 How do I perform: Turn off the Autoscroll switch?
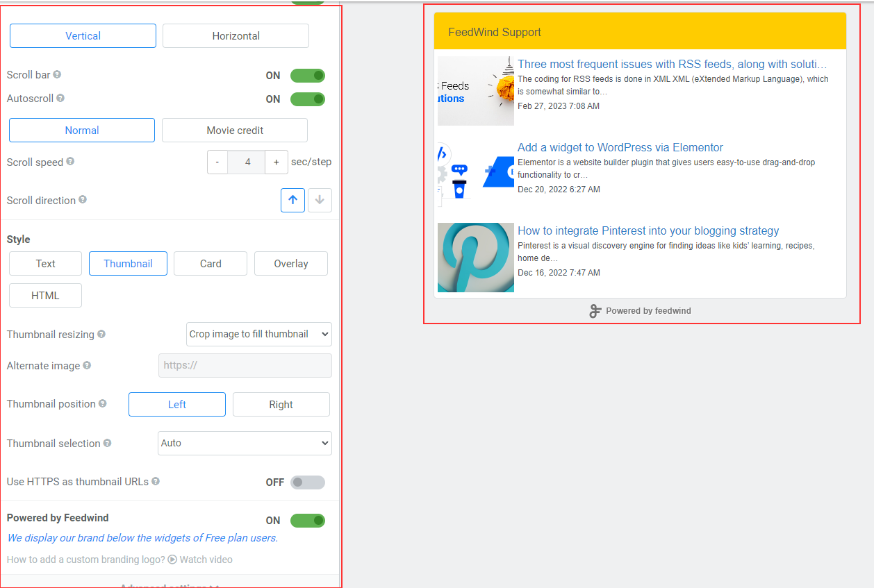(308, 99)
